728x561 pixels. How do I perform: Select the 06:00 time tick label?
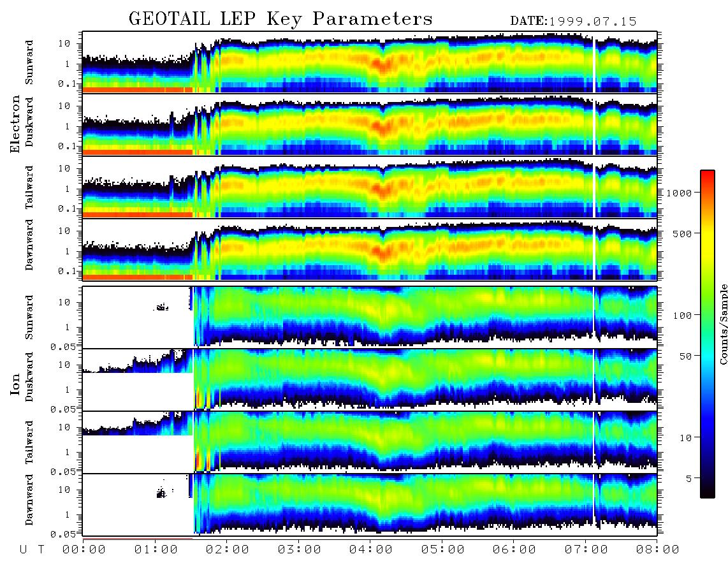[514, 550]
